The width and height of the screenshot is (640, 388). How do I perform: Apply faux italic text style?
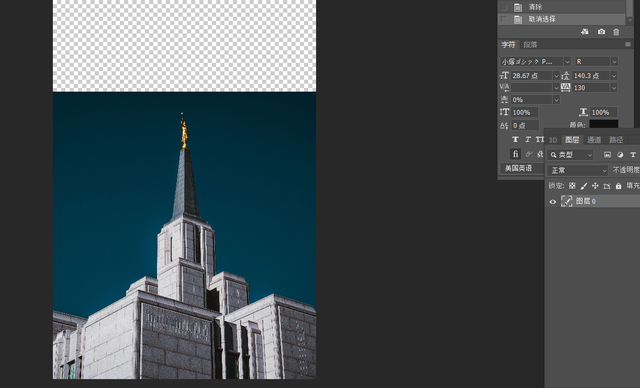point(528,140)
